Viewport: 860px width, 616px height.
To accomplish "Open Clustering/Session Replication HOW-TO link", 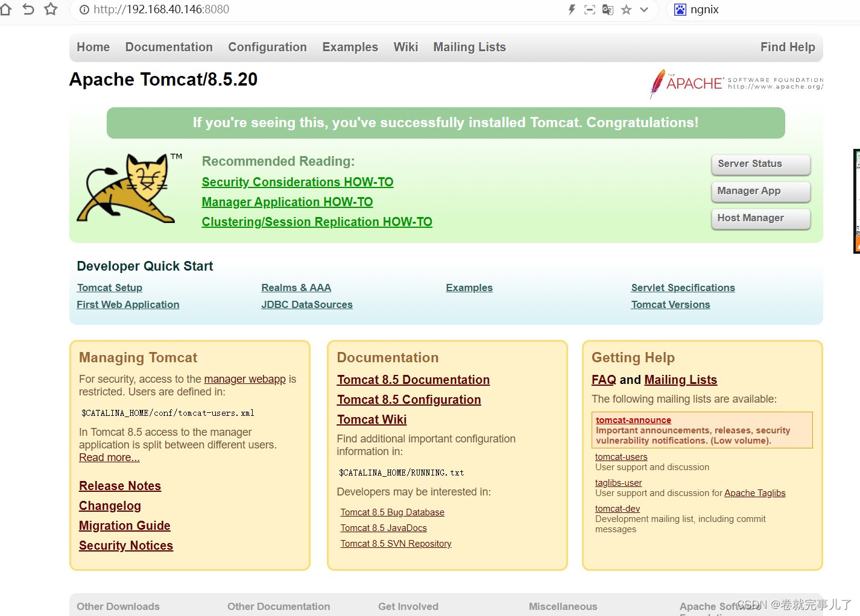I will [x=317, y=222].
